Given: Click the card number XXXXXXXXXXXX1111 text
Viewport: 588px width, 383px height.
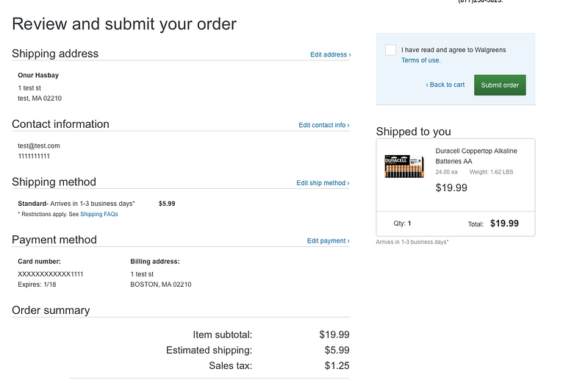Looking at the screenshot, I should pos(51,274).
